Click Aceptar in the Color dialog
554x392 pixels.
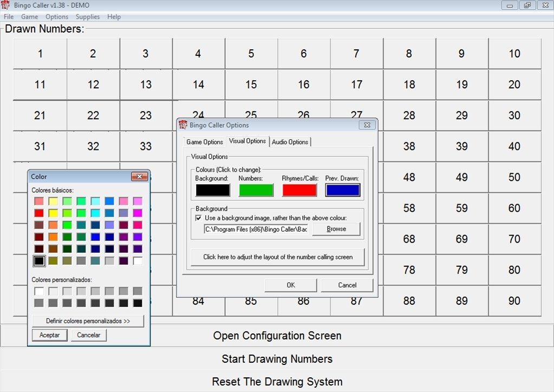49,335
